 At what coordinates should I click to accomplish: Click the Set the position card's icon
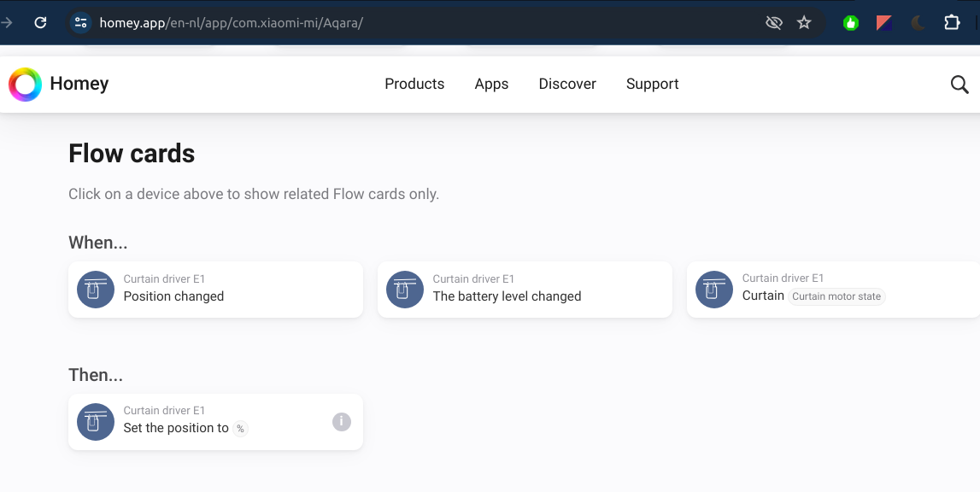(96, 422)
